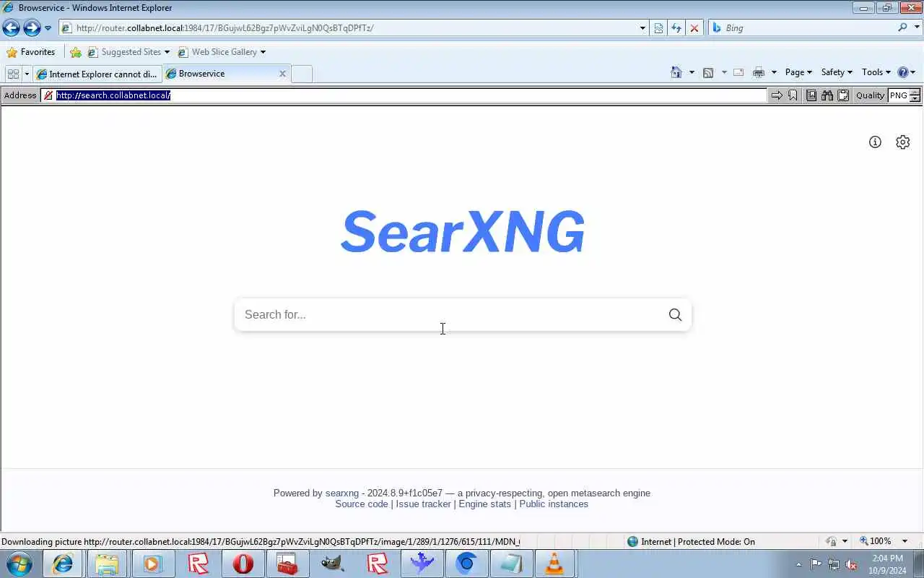Click the IE Back navigation button
924x578 pixels.
11,28
